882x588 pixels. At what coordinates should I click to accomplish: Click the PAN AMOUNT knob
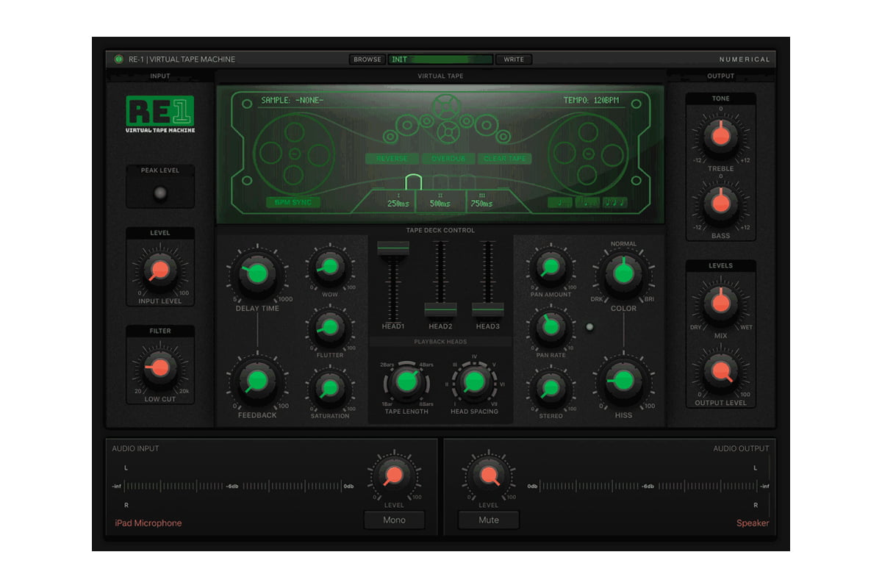551,266
